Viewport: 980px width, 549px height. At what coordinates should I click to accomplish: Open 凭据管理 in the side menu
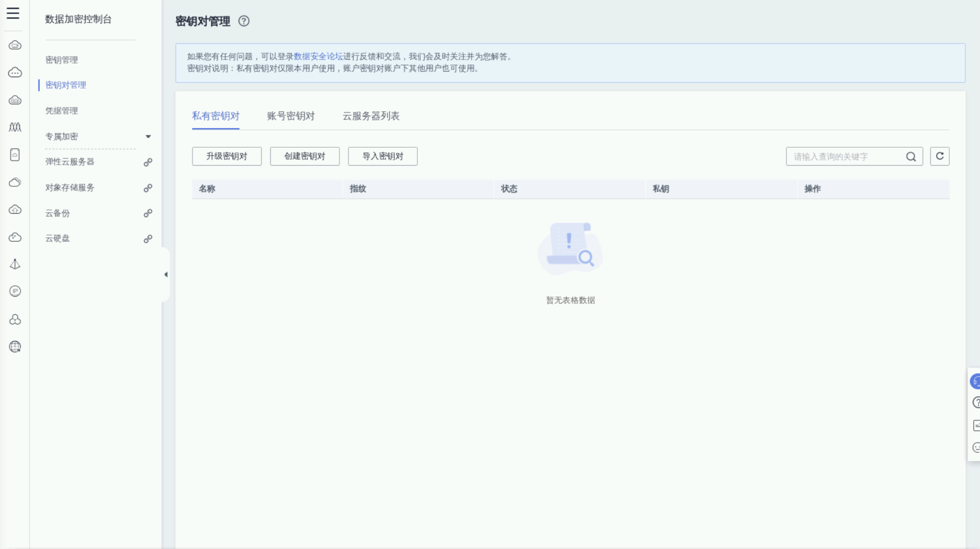coord(62,111)
